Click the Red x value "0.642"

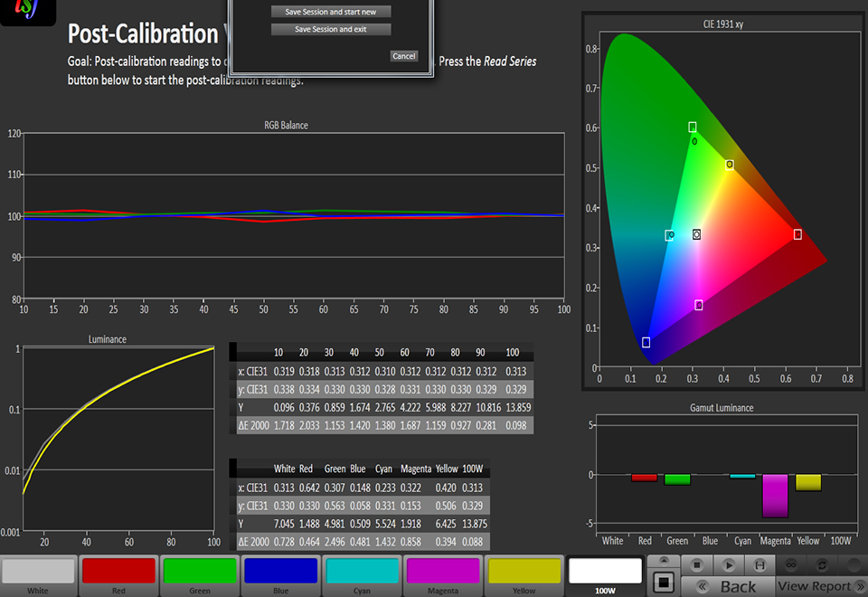click(x=309, y=488)
